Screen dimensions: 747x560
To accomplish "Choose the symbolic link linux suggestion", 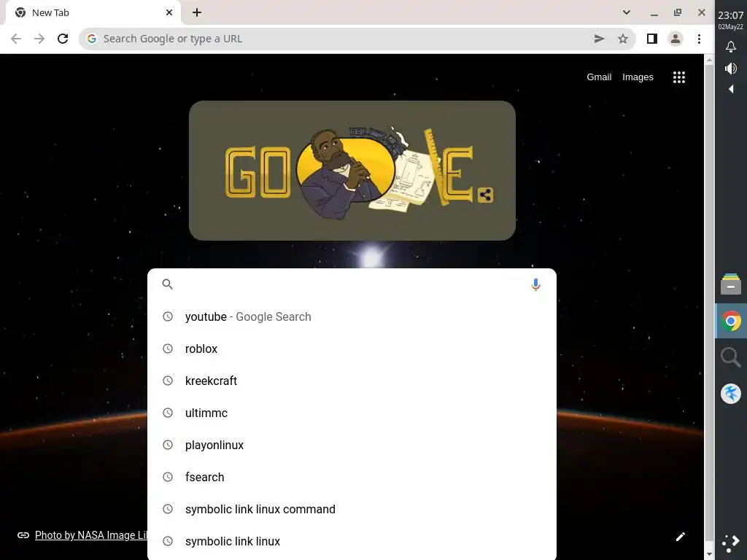I will tap(352, 542).
